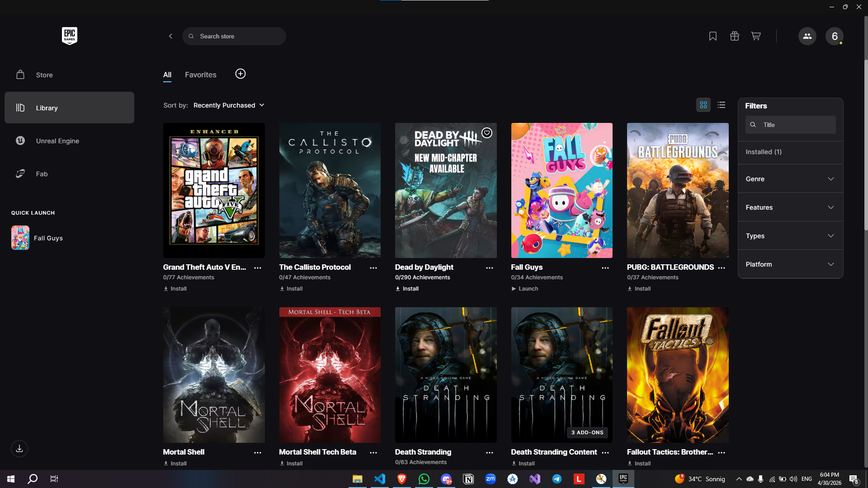Click the library vertical scrollbar

tap(866, 145)
